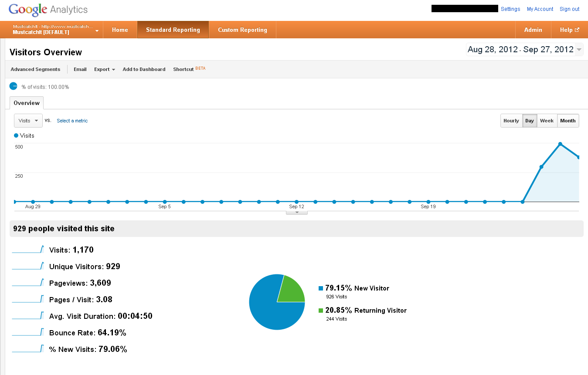Go to the Custom Reporting tab

click(x=242, y=30)
